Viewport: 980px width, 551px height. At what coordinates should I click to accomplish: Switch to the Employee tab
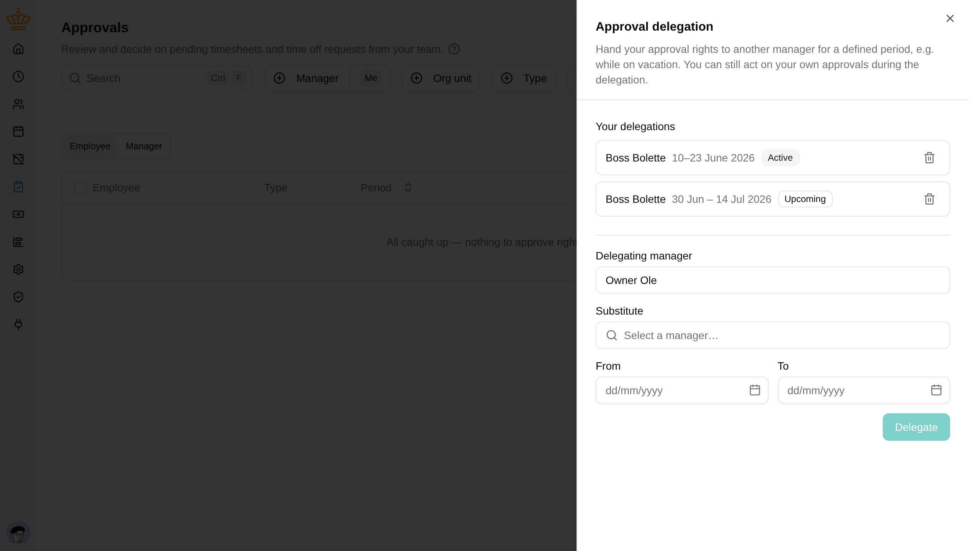90,146
